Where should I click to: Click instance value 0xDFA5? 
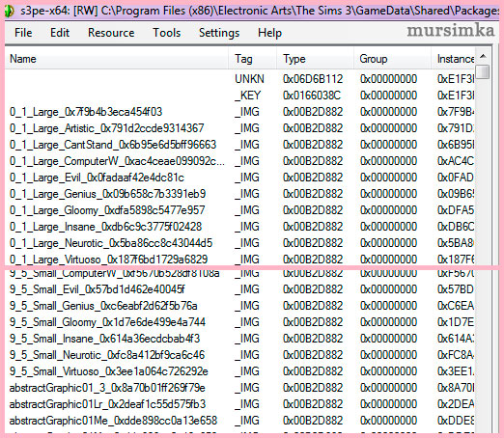[456, 210]
